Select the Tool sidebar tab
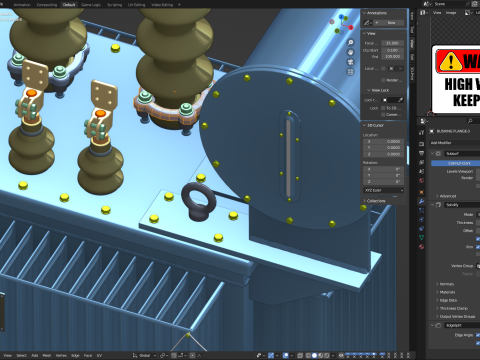This screenshot has width=480, height=360. [412, 30]
